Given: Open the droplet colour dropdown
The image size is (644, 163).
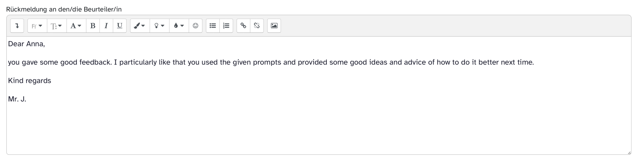Looking at the screenshot, I should (x=179, y=26).
